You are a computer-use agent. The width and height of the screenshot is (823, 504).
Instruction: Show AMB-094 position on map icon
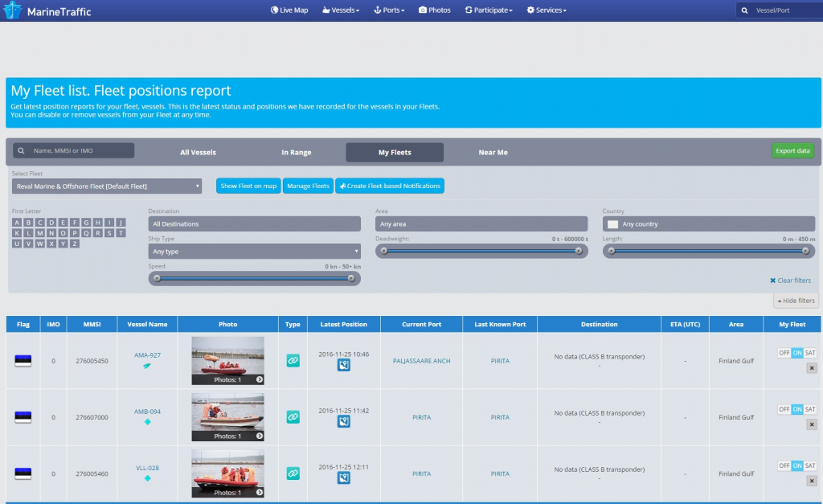click(344, 421)
